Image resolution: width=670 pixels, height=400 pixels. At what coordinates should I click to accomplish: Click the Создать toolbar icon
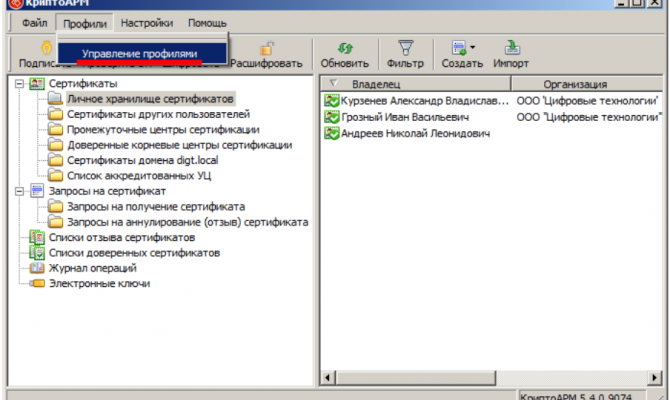[x=459, y=48]
